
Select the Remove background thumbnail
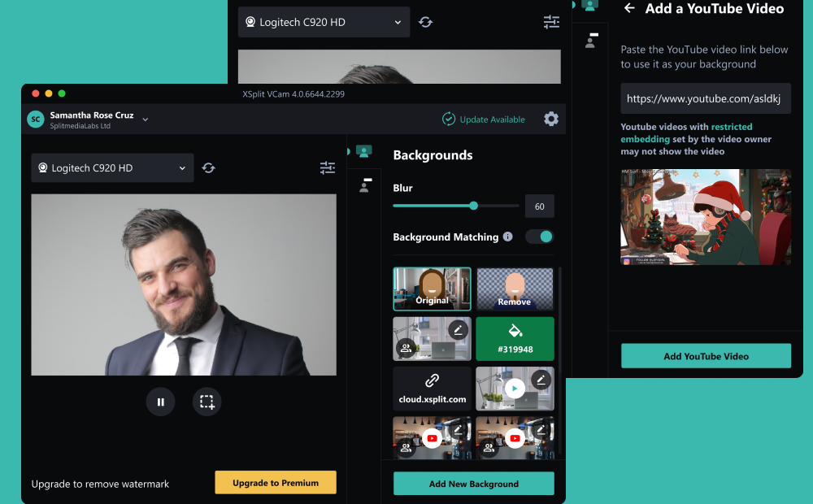[x=515, y=289]
